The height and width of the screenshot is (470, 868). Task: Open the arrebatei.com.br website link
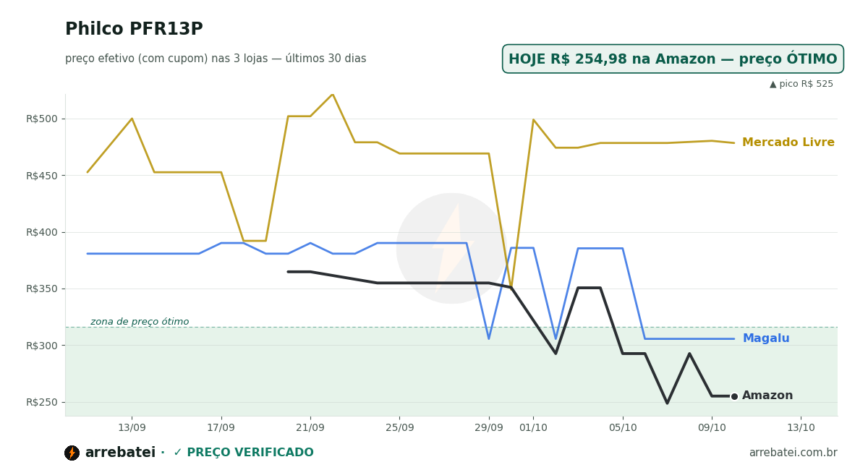coord(793,453)
